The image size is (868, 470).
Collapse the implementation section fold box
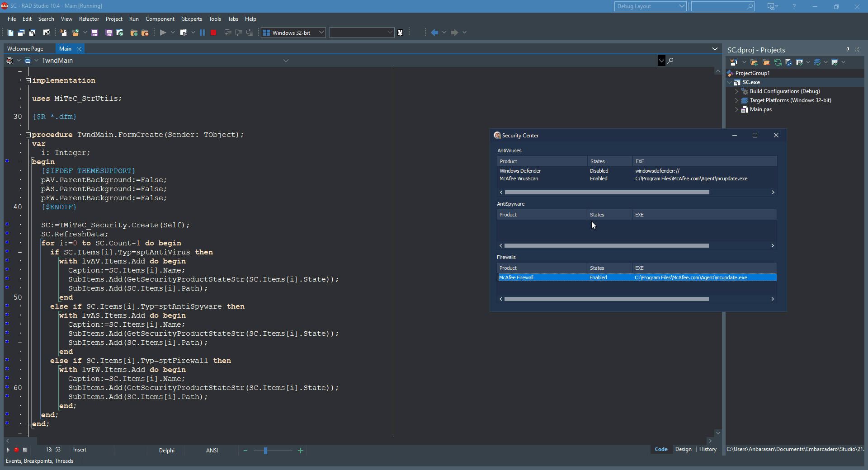point(28,80)
